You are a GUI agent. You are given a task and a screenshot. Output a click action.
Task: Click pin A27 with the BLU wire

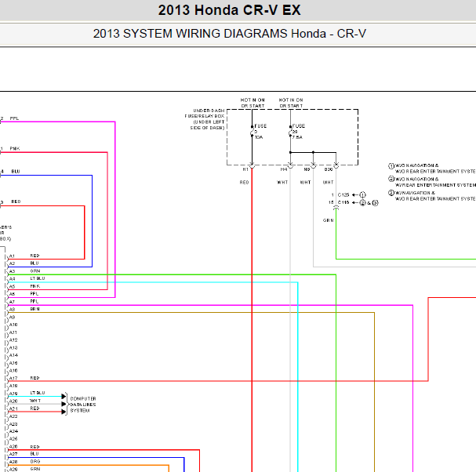[x=13, y=454]
